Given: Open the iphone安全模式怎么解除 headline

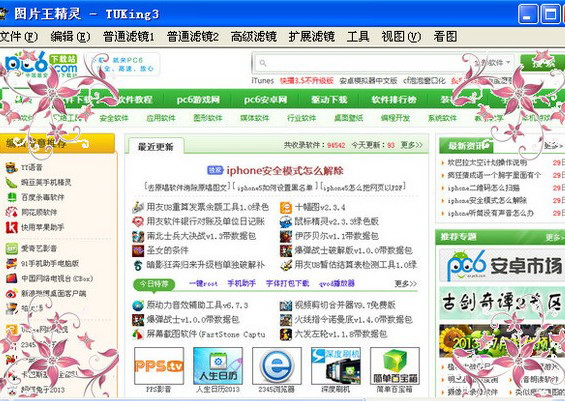Looking at the screenshot, I should pos(285,170).
